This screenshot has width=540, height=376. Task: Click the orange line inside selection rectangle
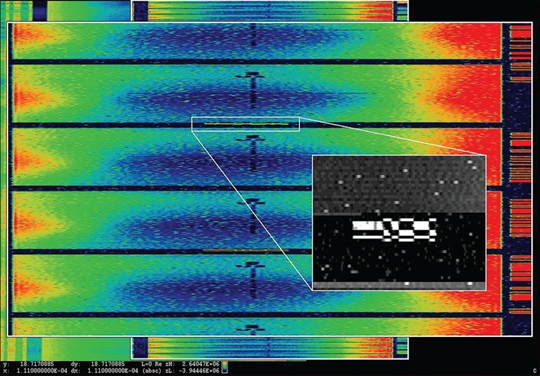246,123
